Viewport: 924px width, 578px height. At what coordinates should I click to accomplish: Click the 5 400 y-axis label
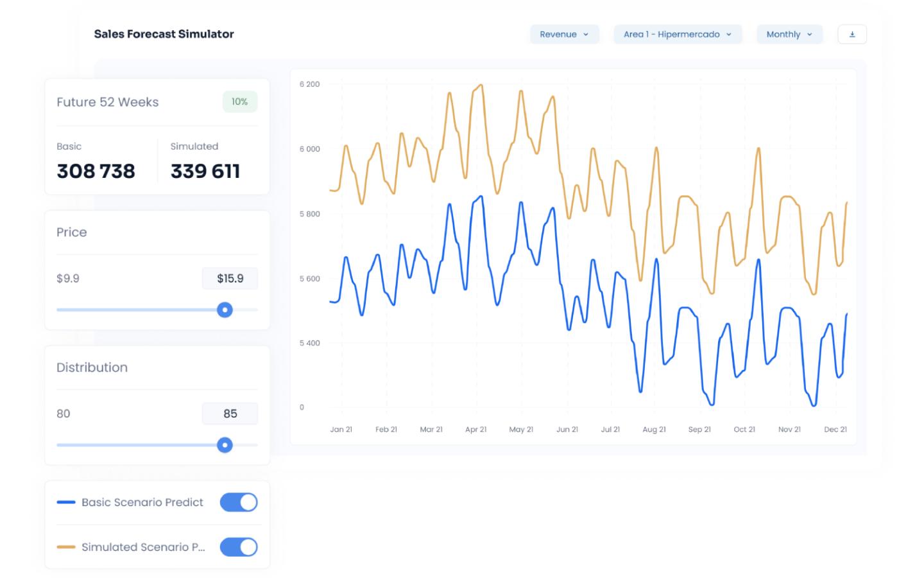[x=309, y=343]
